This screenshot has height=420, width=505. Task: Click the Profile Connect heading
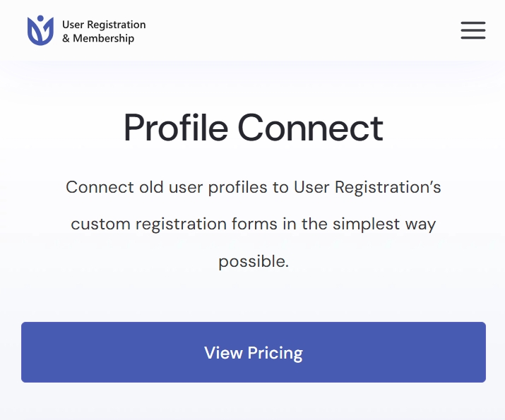point(254,128)
